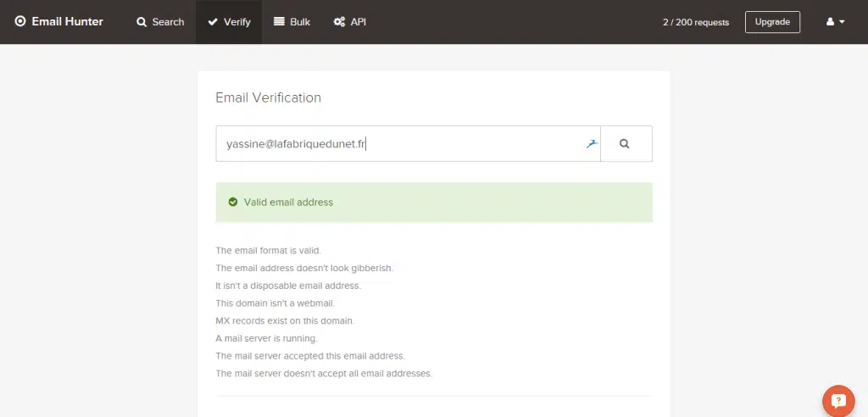The width and height of the screenshot is (868, 417).
Task: Click the Upgrade button
Action: pos(772,22)
